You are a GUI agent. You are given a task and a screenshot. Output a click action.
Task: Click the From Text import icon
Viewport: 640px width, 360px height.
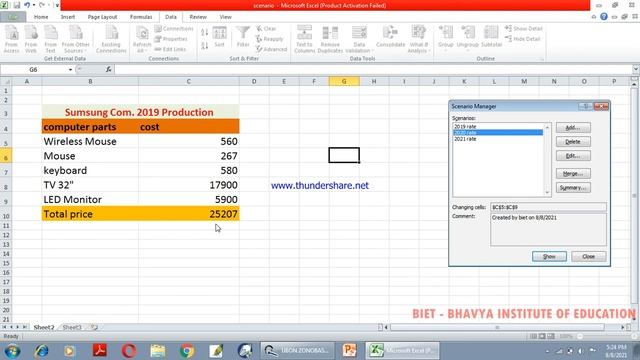coord(51,39)
